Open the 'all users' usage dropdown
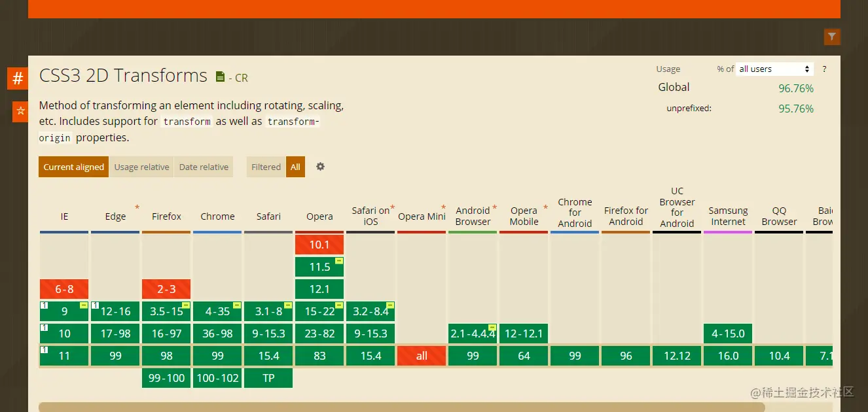The height and width of the screenshot is (412, 868). (x=775, y=69)
